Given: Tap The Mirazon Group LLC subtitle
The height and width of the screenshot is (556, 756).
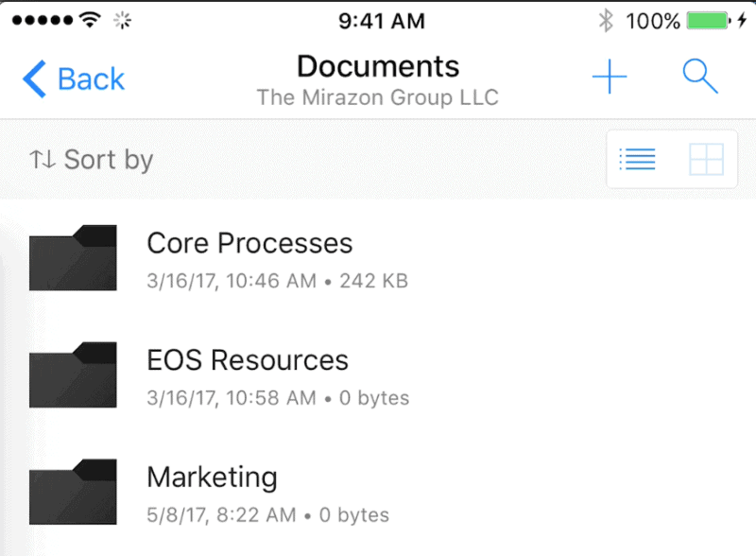Looking at the screenshot, I should point(377,96).
